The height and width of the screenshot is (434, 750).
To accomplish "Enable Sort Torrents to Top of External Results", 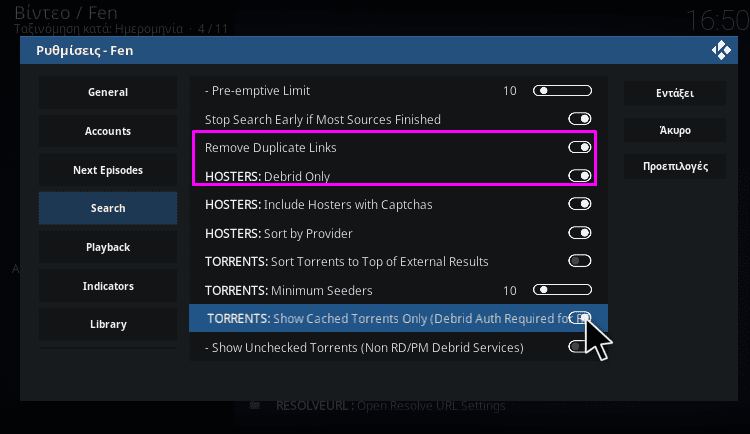I will point(580,261).
